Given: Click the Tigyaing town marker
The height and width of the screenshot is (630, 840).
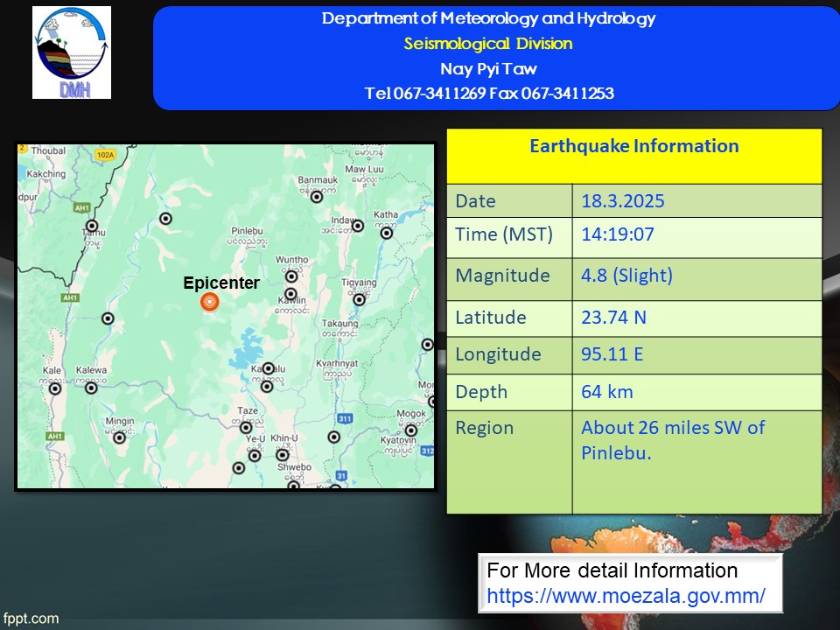Looking at the screenshot, I should pyautogui.click(x=359, y=299).
